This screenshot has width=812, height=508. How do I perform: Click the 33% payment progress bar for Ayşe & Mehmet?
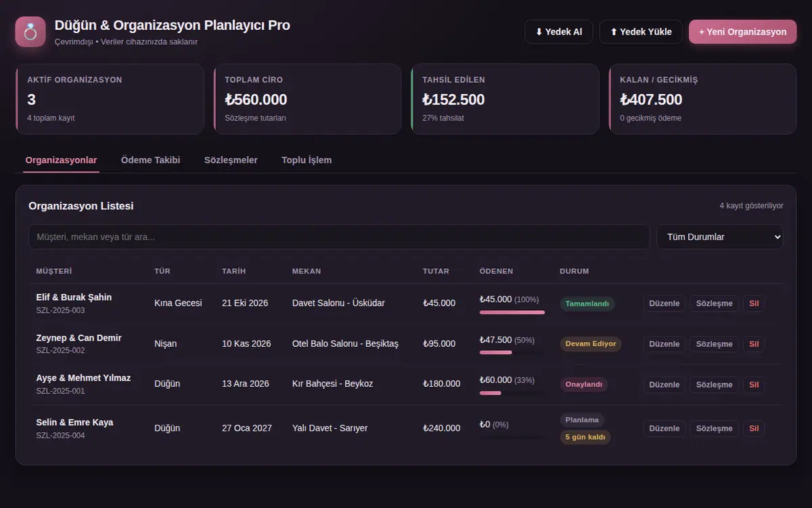click(x=512, y=394)
